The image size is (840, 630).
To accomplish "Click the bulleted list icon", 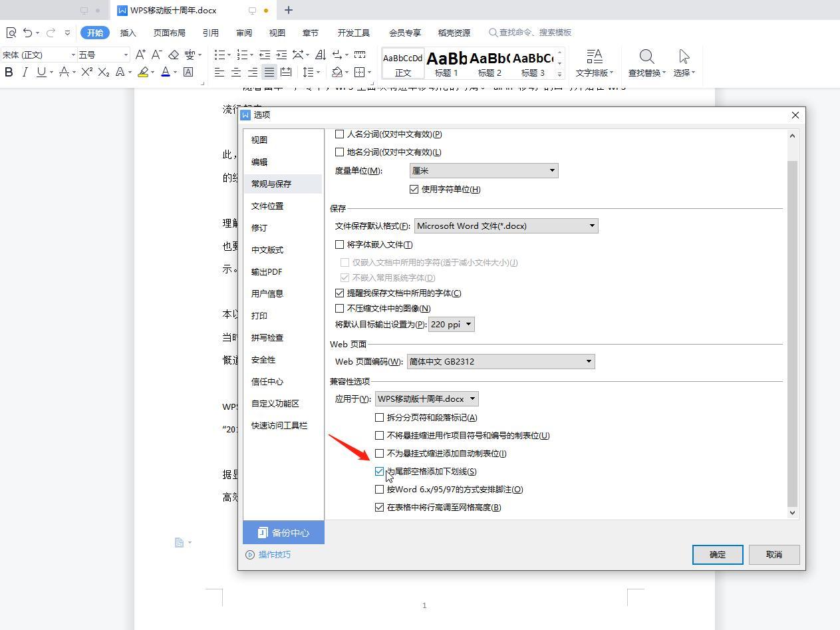I will pos(220,55).
